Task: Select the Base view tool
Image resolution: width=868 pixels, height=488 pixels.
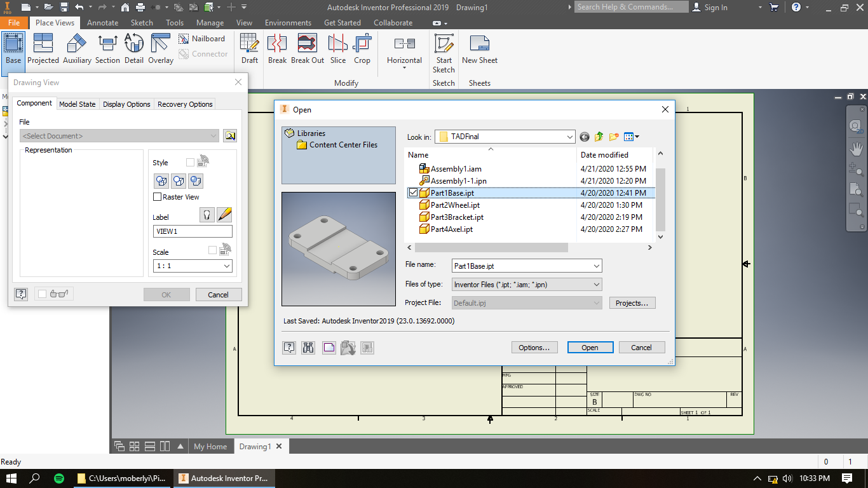Action: tap(13, 49)
